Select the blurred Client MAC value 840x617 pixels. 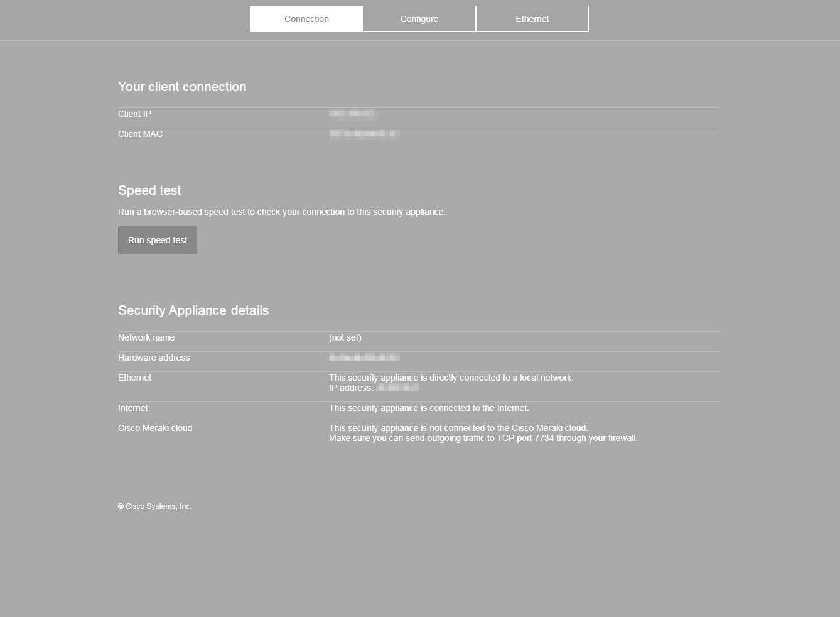tap(363, 133)
